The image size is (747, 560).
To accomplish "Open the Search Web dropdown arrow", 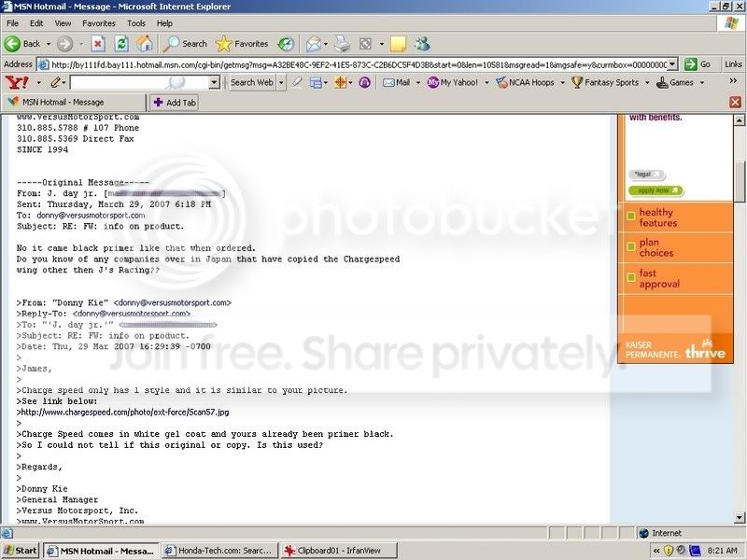I will pyautogui.click(x=281, y=82).
